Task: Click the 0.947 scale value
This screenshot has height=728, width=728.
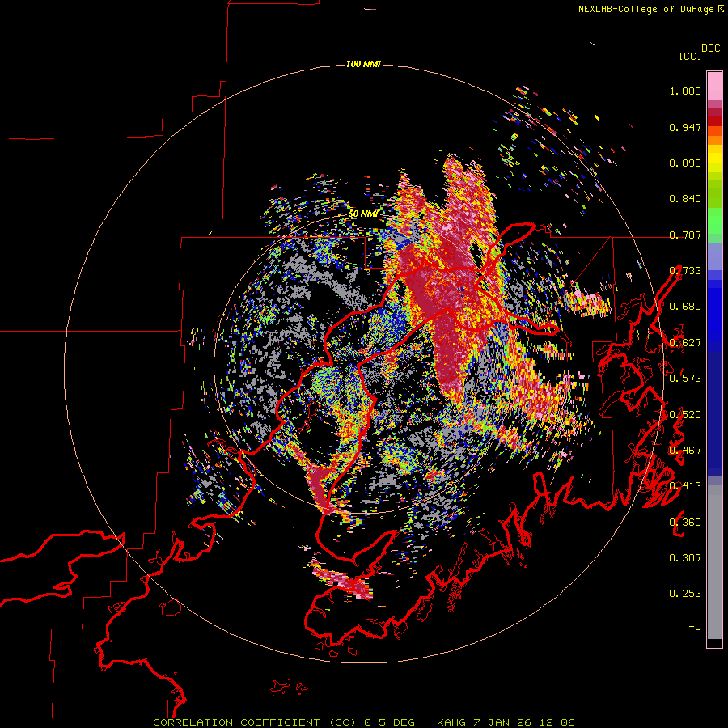Action: click(x=685, y=127)
